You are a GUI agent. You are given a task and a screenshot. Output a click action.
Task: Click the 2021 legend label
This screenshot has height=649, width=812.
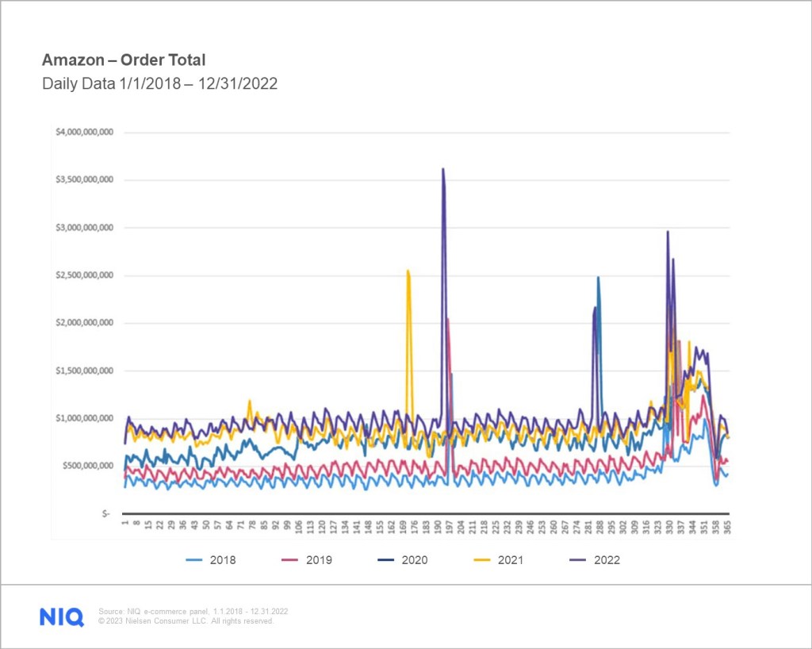(x=511, y=560)
